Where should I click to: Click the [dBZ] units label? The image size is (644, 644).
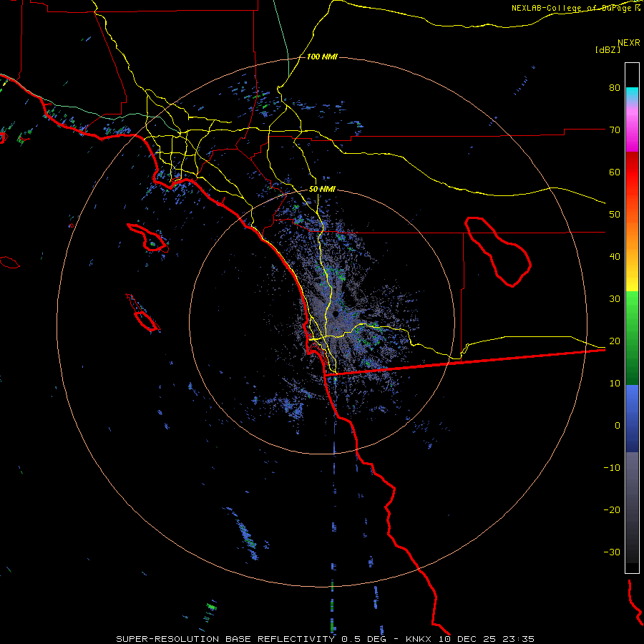tap(608, 49)
